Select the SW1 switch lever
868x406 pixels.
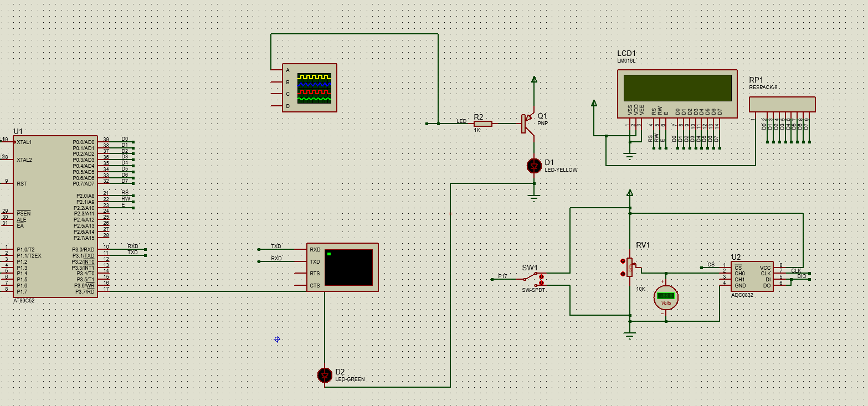[531, 276]
